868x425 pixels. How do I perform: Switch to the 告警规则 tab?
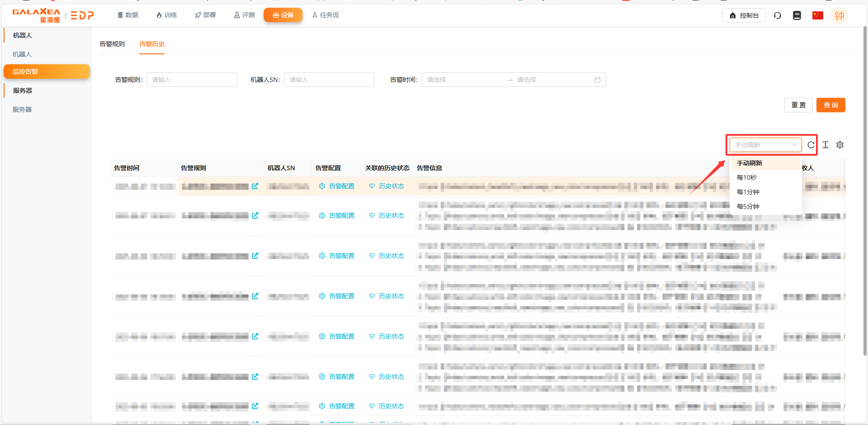[x=112, y=44]
